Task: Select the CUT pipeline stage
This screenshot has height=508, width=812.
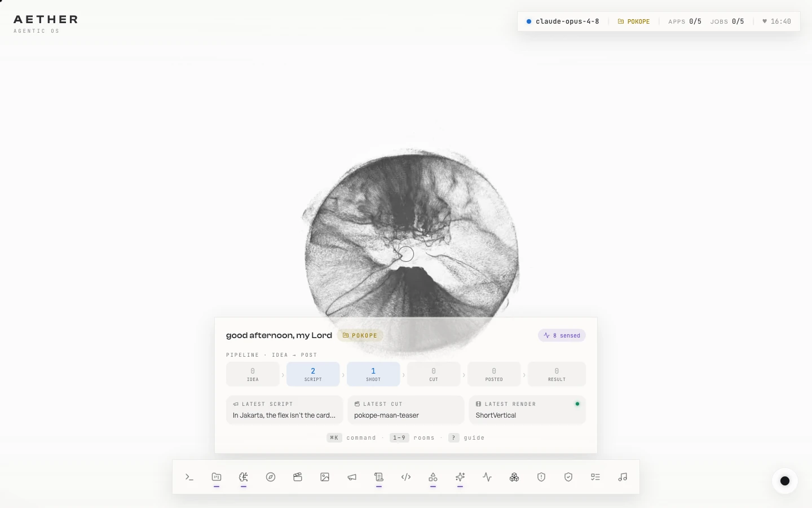Action: (434, 374)
